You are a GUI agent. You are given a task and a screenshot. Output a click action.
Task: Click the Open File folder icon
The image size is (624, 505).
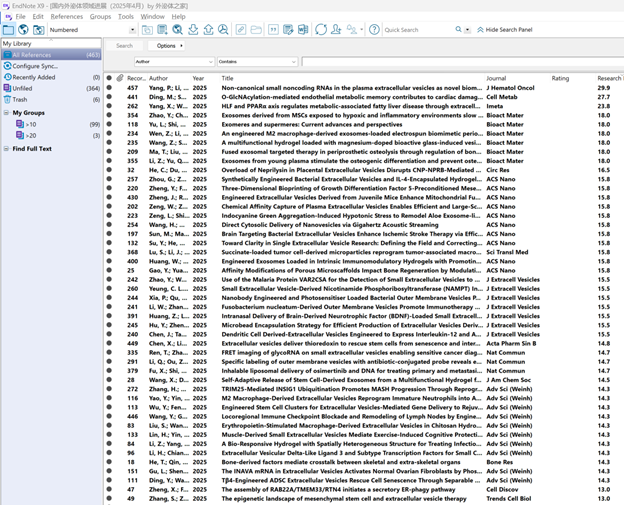pyautogui.click(x=256, y=29)
